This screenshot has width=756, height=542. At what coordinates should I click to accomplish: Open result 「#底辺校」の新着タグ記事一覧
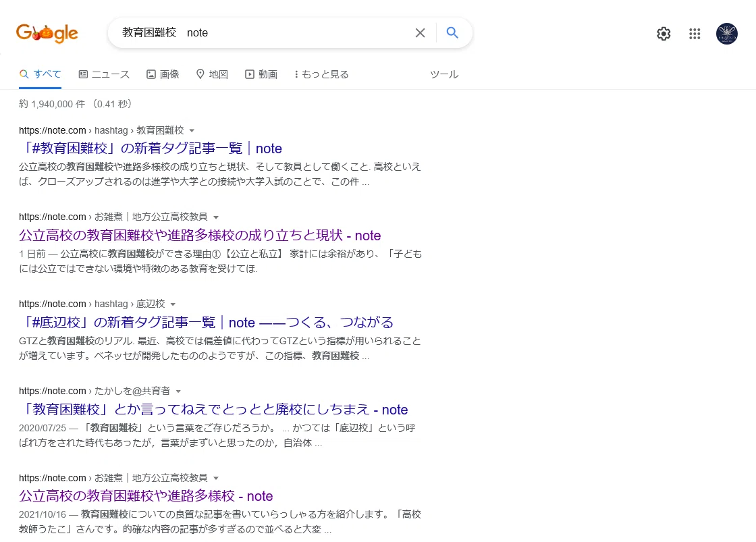pos(207,322)
